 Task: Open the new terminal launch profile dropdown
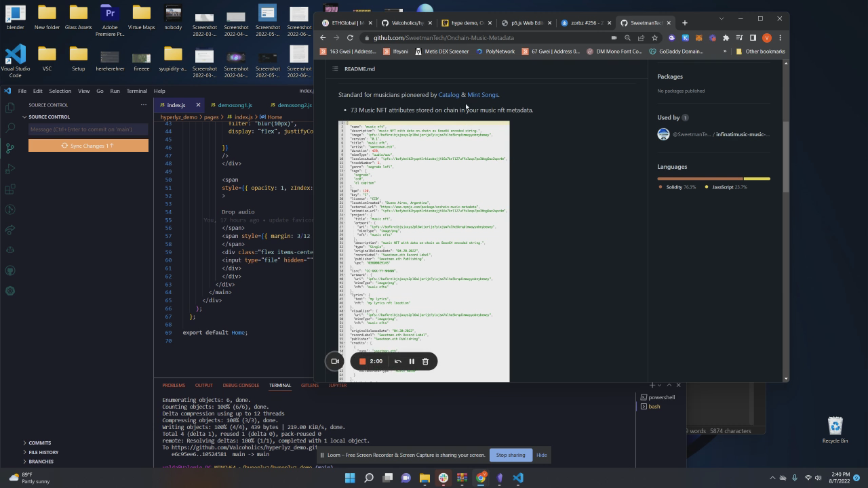660,385
